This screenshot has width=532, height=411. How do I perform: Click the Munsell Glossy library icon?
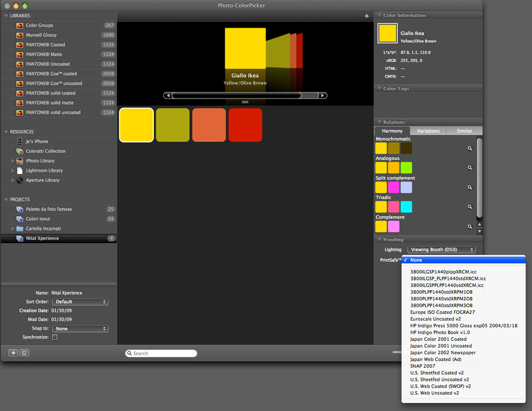(x=20, y=35)
